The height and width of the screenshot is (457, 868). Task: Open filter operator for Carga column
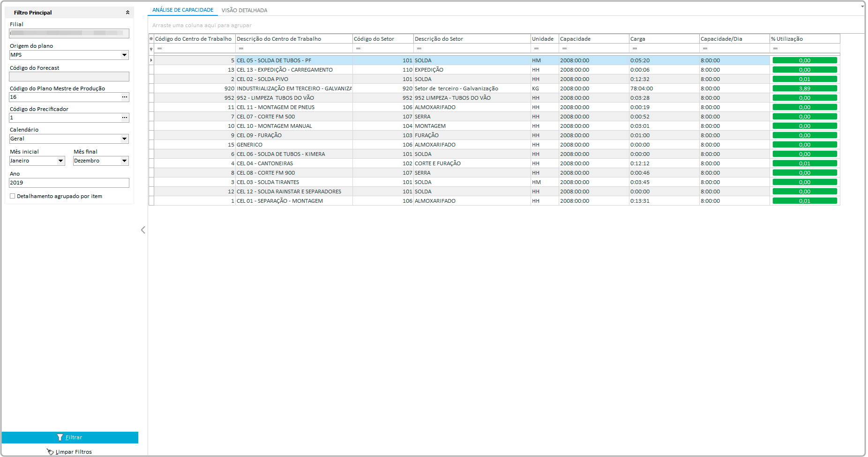point(635,49)
